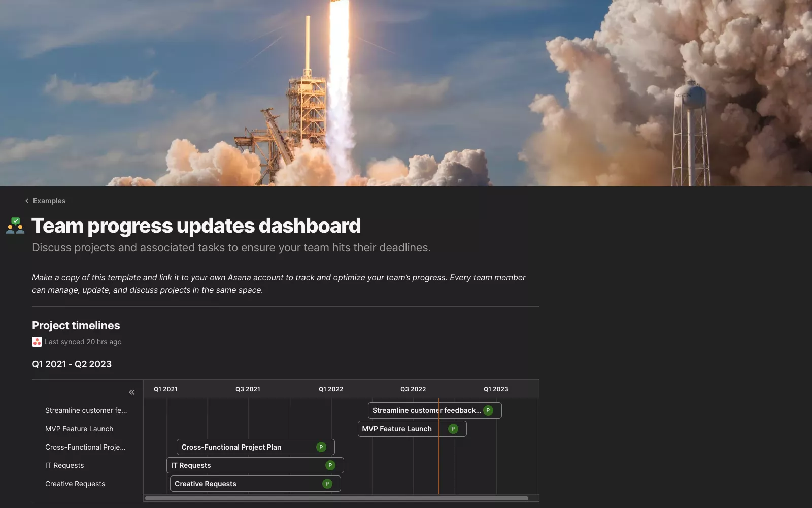The width and height of the screenshot is (812, 508).
Task: Click the team dashboard emoji page icon
Action: [x=15, y=226]
